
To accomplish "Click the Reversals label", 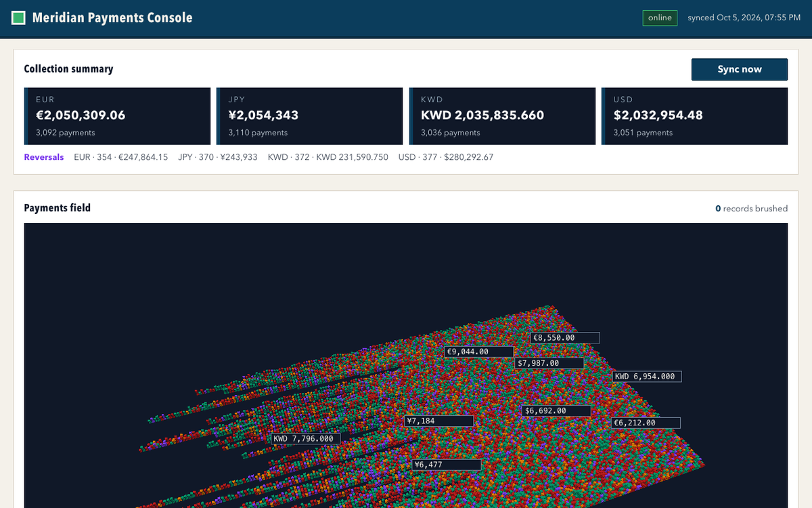I will pyautogui.click(x=44, y=157).
